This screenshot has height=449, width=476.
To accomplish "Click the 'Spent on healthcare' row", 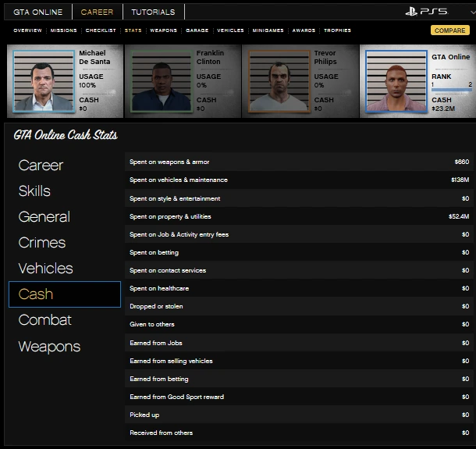I will (x=299, y=288).
